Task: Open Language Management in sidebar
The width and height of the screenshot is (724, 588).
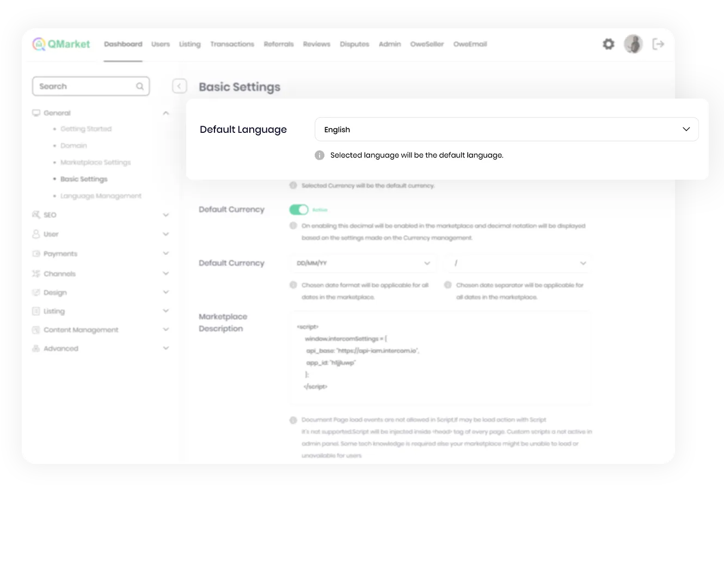Action: point(101,196)
